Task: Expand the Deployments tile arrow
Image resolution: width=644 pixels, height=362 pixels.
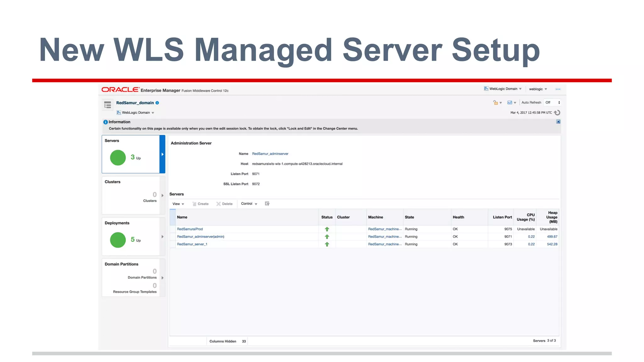Action: click(x=162, y=237)
